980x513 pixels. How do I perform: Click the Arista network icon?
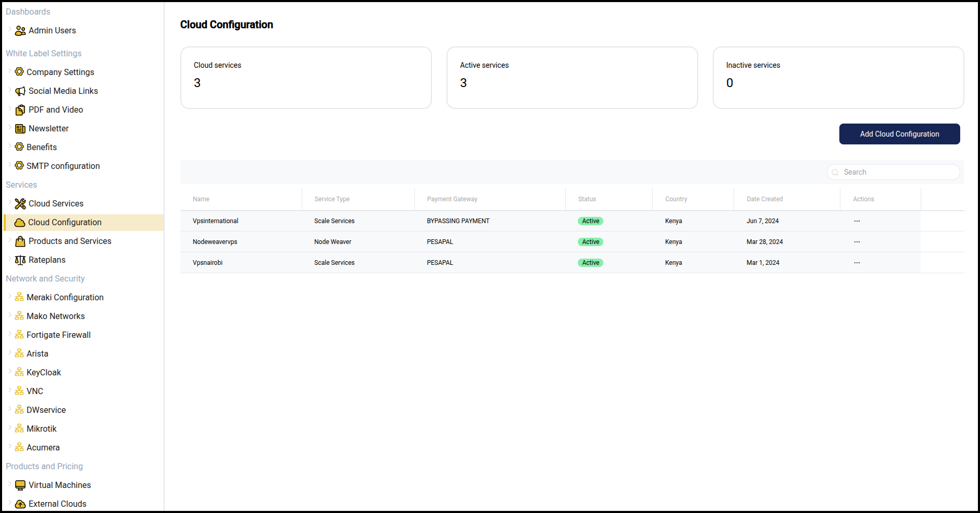[19, 353]
